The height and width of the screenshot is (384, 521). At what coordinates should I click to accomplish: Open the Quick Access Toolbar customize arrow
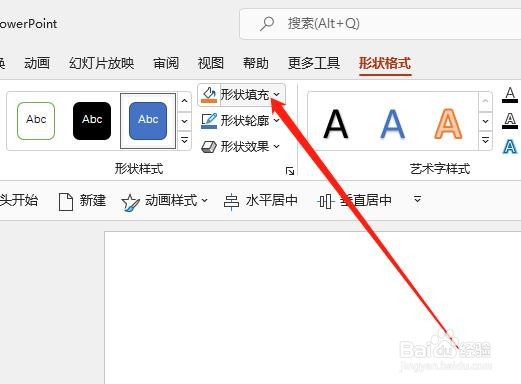click(417, 200)
